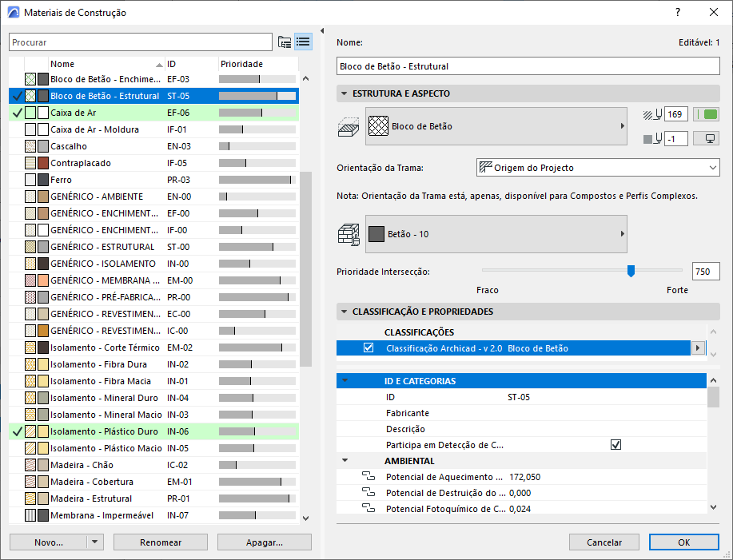Viewport: 733px width, 560px height.
Task: Click the surface swatch of GENÉRICO - MEMBRANA
Action: [43, 280]
